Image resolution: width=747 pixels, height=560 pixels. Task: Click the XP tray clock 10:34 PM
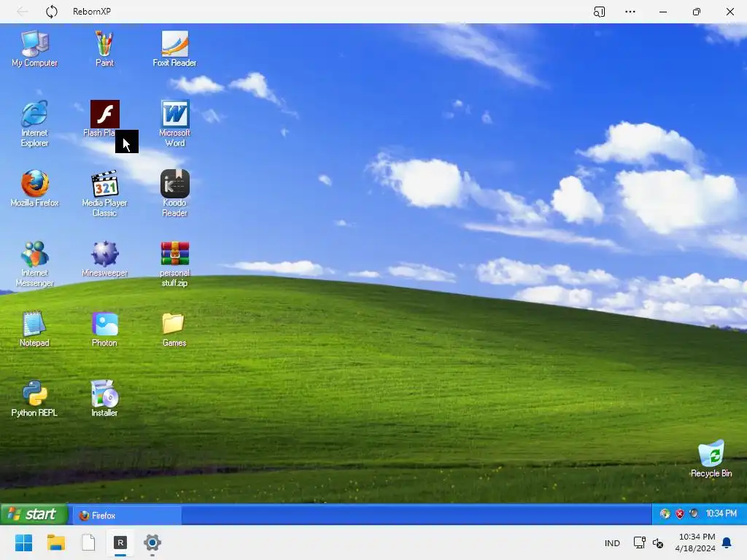[721, 514]
